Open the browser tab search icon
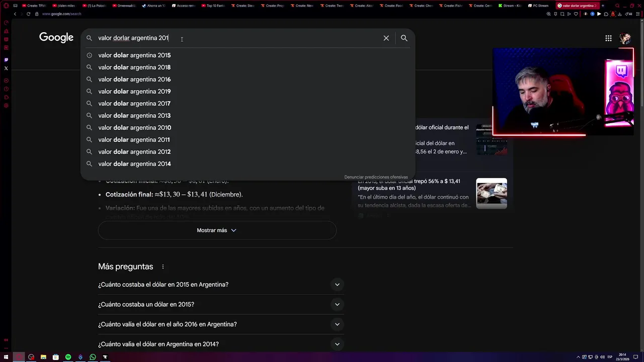The width and height of the screenshot is (644, 362). (x=617, y=6)
